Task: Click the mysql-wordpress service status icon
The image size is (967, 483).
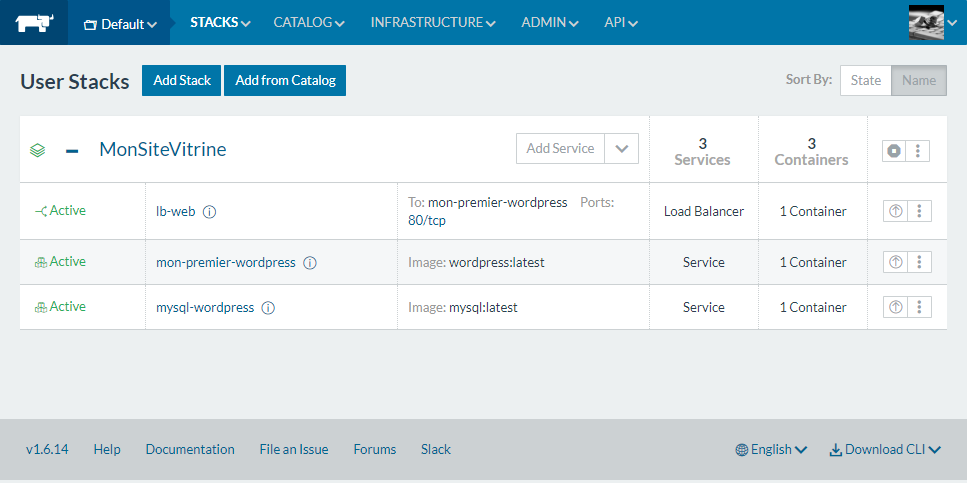Action: (x=41, y=307)
